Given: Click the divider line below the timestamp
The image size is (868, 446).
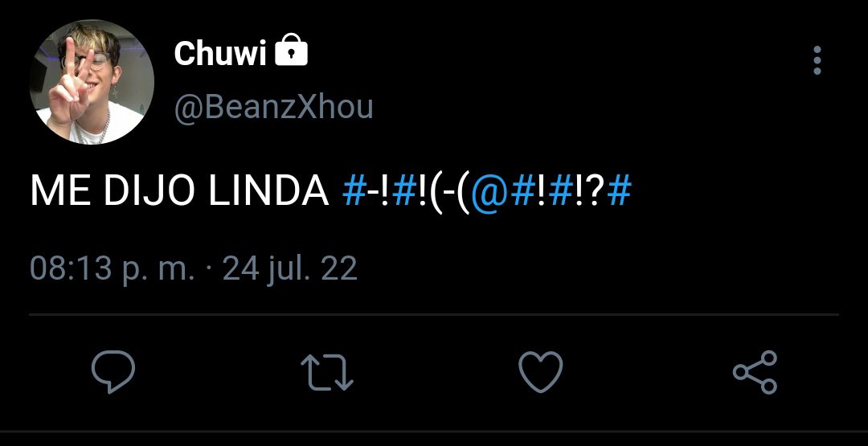Looking at the screenshot, I should [x=434, y=315].
